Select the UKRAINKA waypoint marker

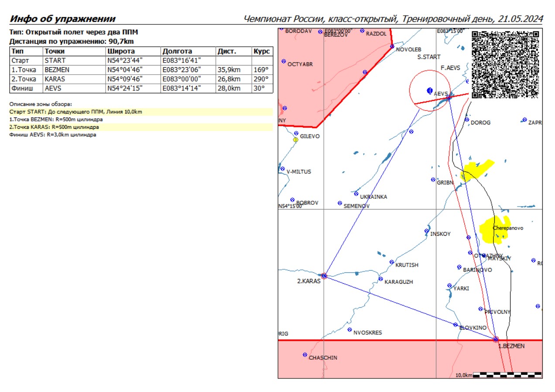point(356,193)
